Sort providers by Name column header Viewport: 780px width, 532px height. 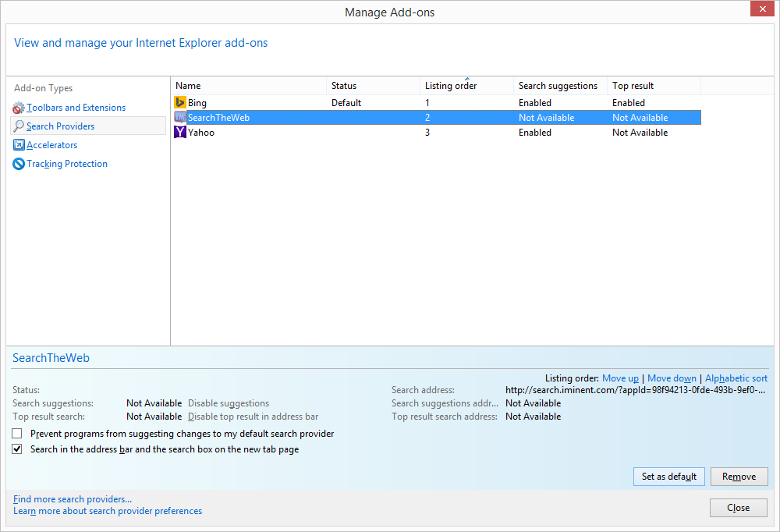[188, 86]
